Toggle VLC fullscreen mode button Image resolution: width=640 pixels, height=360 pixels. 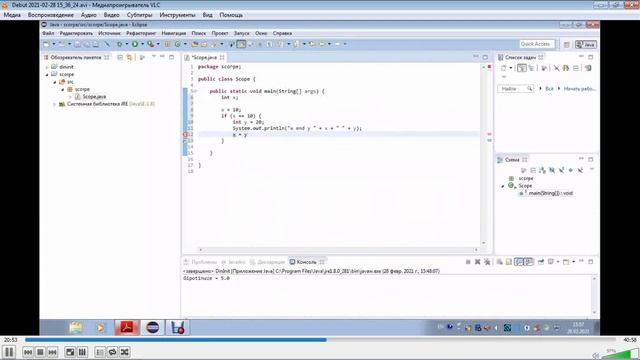pyautogui.click(x=70, y=352)
